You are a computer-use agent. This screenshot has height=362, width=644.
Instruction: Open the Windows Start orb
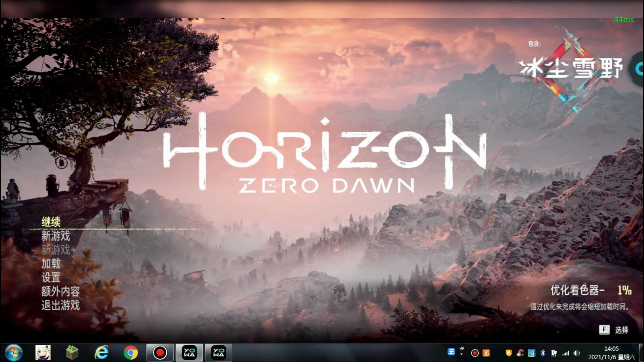tap(13, 353)
